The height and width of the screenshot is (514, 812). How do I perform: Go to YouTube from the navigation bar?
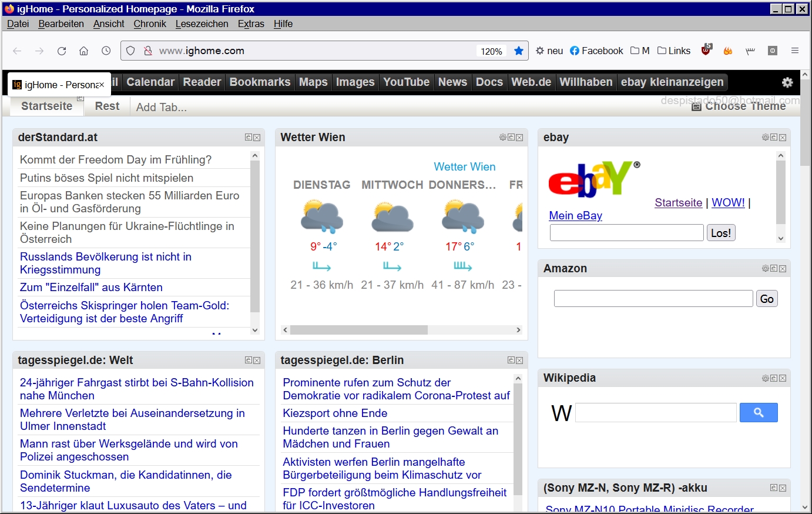click(x=407, y=82)
